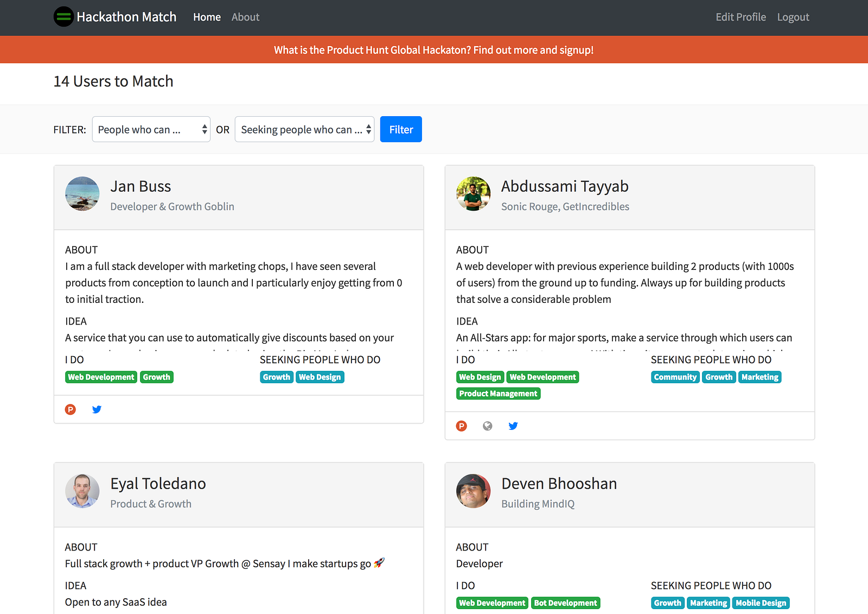Click the name Jan Buss

[x=141, y=186]
